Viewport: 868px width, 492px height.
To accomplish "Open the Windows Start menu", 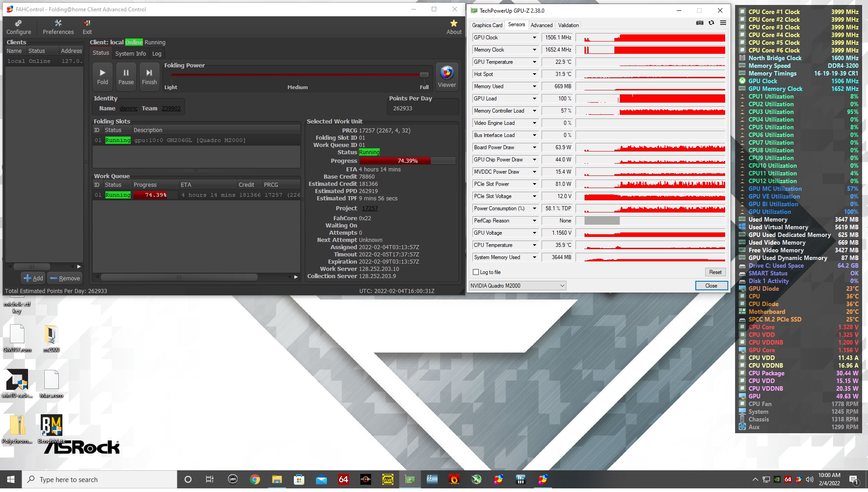I will click(x=11, y=479).
